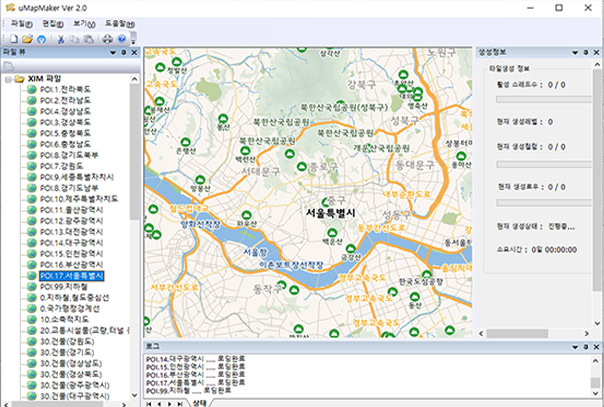Click the New file toolbar icon
This screenshot has height=407, width=604.
coord(13,39)
